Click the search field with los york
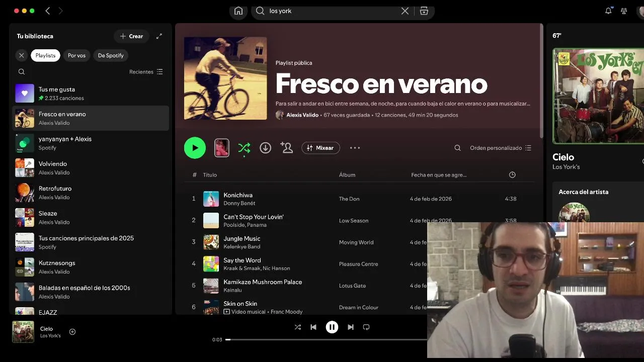Screen dimensions: 644x362 pyautogui.click(x=333, y=11)
